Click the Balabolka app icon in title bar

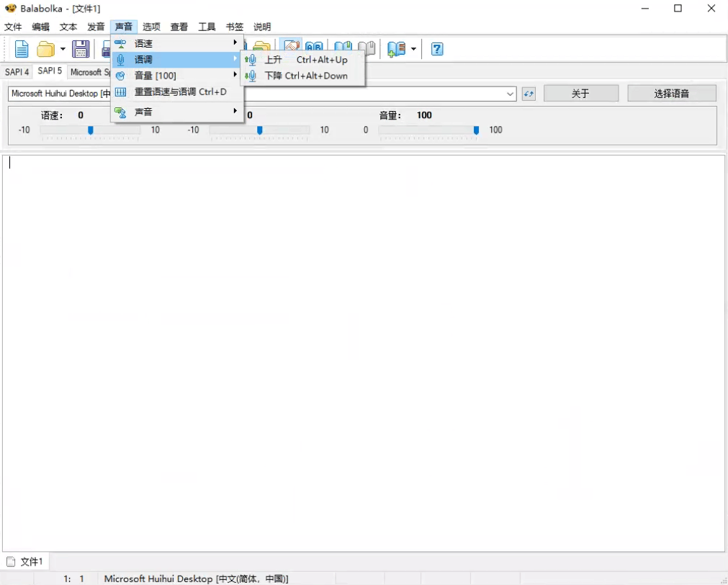(x=10, y=9)
